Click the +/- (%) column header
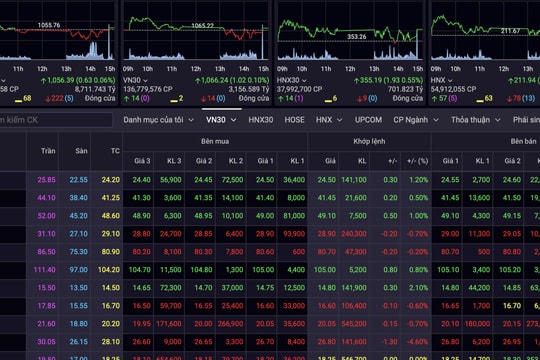540x360 pixels. point(417,161)
